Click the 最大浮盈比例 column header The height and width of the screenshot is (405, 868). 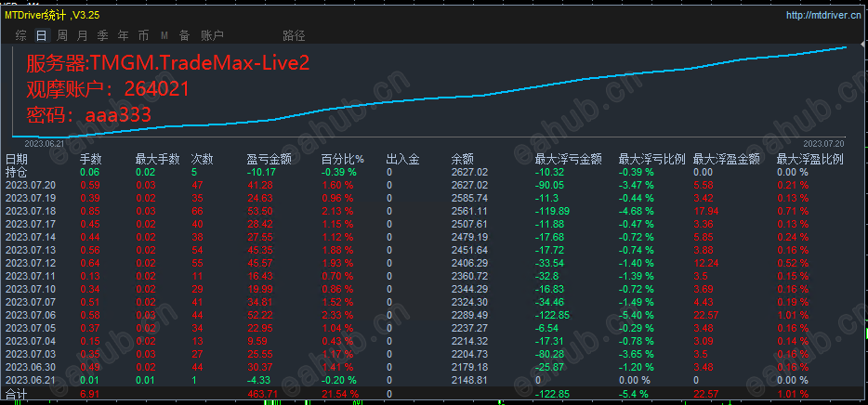pos(809,160)
